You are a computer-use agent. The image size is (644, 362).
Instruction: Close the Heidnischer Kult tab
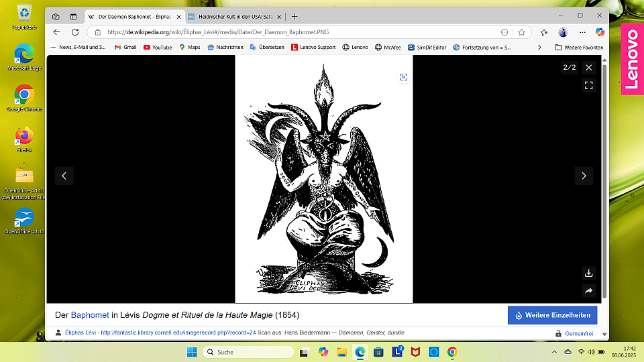click(x=279, y=17)
